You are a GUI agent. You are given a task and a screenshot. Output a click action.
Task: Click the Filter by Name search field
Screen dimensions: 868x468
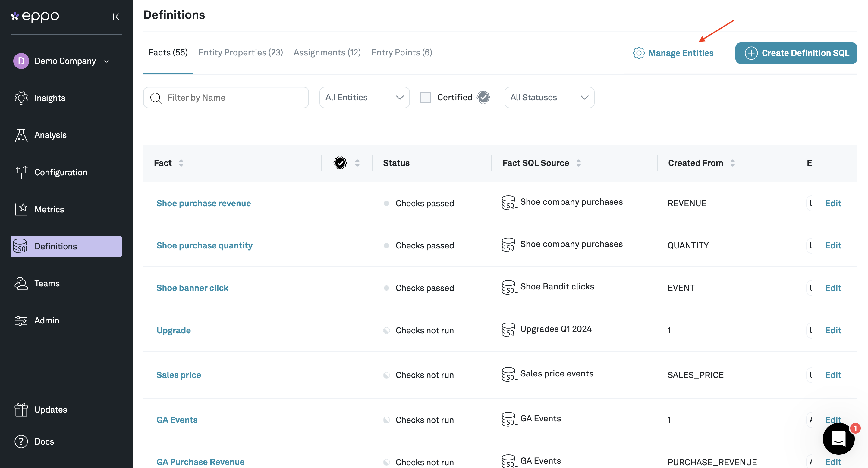tap(226, 97)
